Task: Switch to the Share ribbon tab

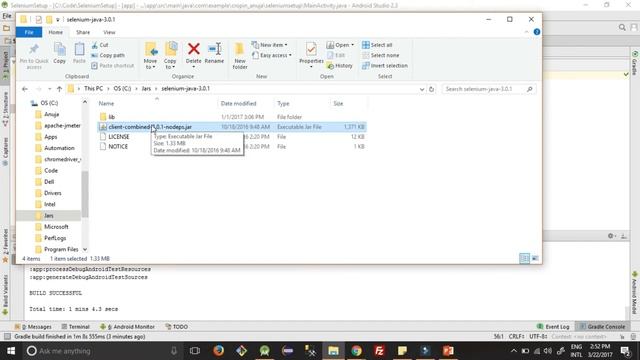Action: [x=83, y=32]
